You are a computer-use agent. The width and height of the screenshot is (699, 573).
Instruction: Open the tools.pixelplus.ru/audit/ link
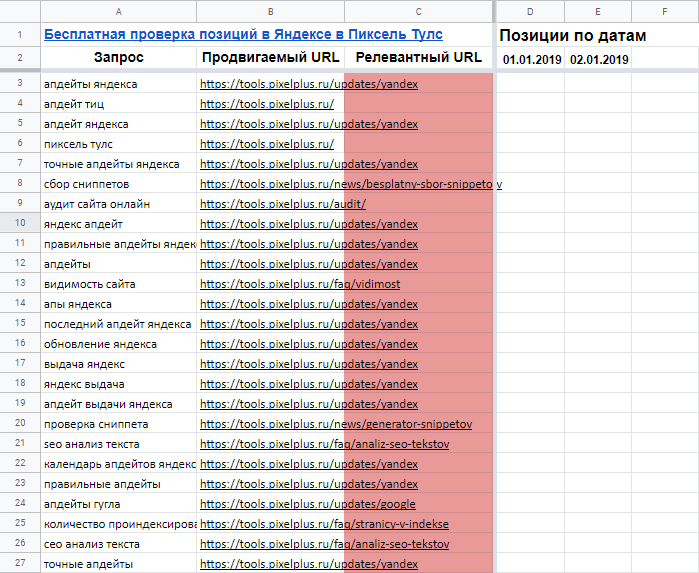(283, 204)
